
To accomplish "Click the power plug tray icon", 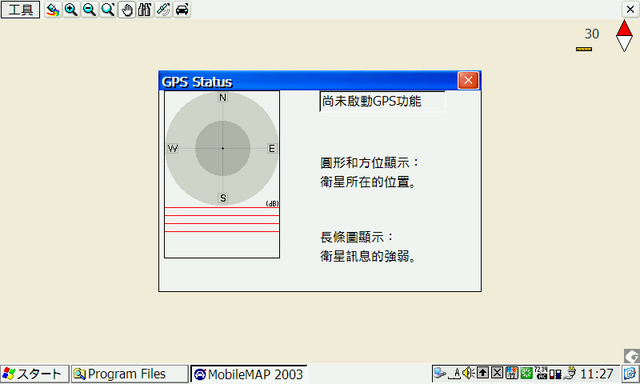I will click(x=570, y=373).
